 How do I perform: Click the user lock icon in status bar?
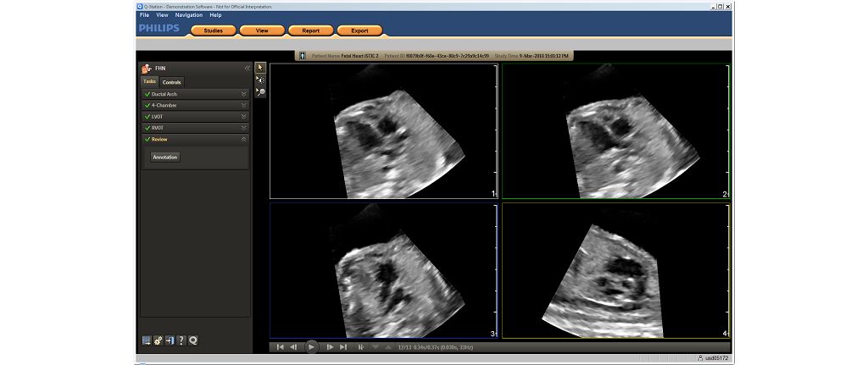(700, 358)
